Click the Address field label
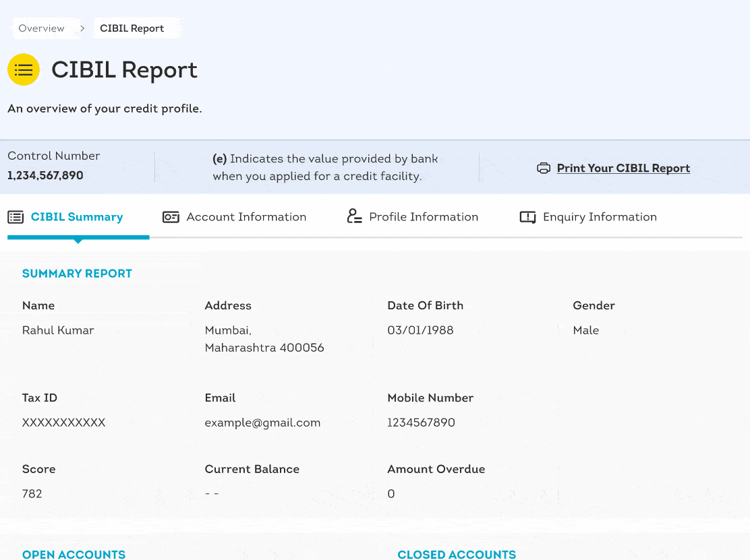This screenshot has height=560, width=750. 228,305
